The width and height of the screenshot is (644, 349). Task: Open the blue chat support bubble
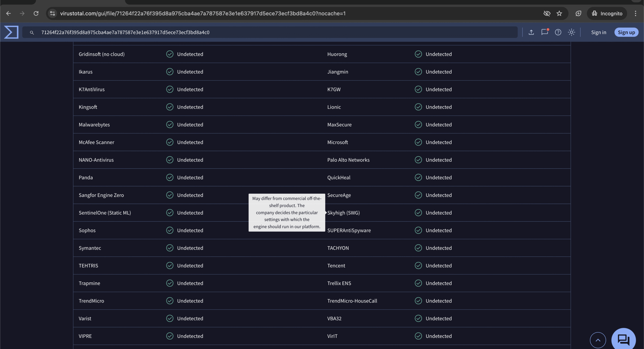(623, 340)
